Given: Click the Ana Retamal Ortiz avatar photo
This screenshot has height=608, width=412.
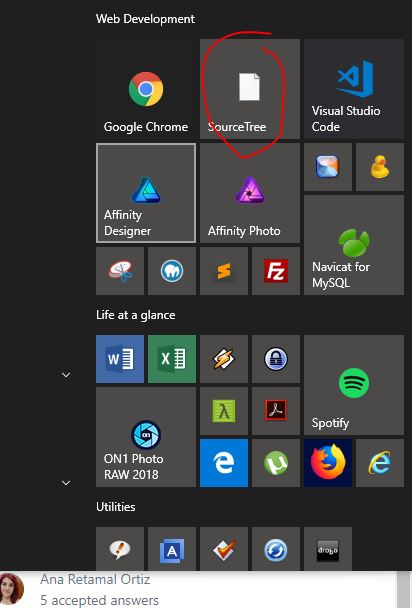Looking at the screenshot, I should [12, 589].
